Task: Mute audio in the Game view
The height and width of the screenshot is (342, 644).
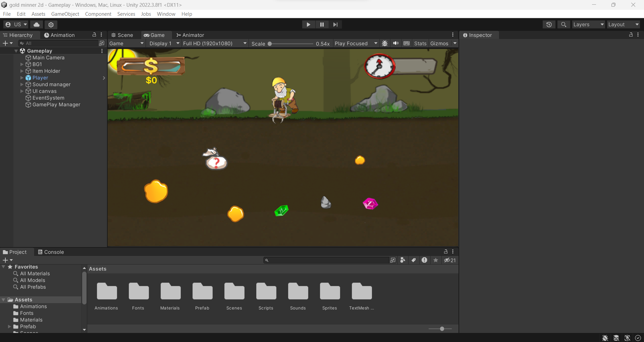Action: click(x=396, y=43)
